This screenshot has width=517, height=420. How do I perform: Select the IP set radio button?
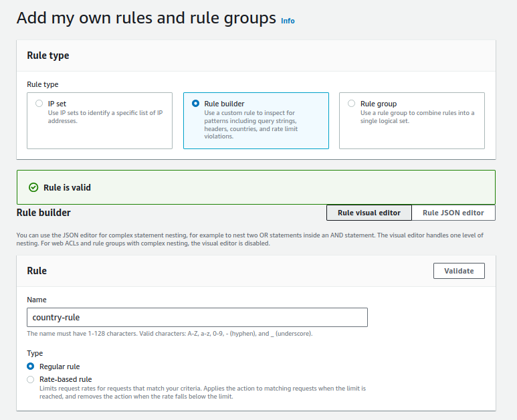[x=39, y=104]
